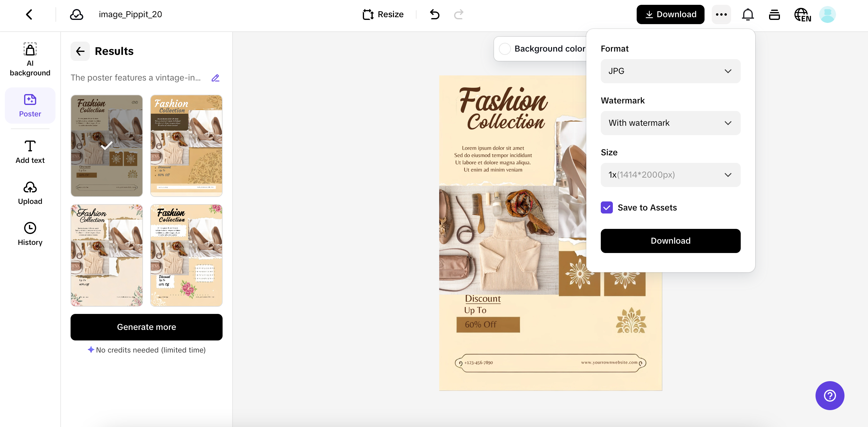Uncheck the Save to Assets checkbox
Viewport: 868px width, 427px height.
click(x=607, y=207)
